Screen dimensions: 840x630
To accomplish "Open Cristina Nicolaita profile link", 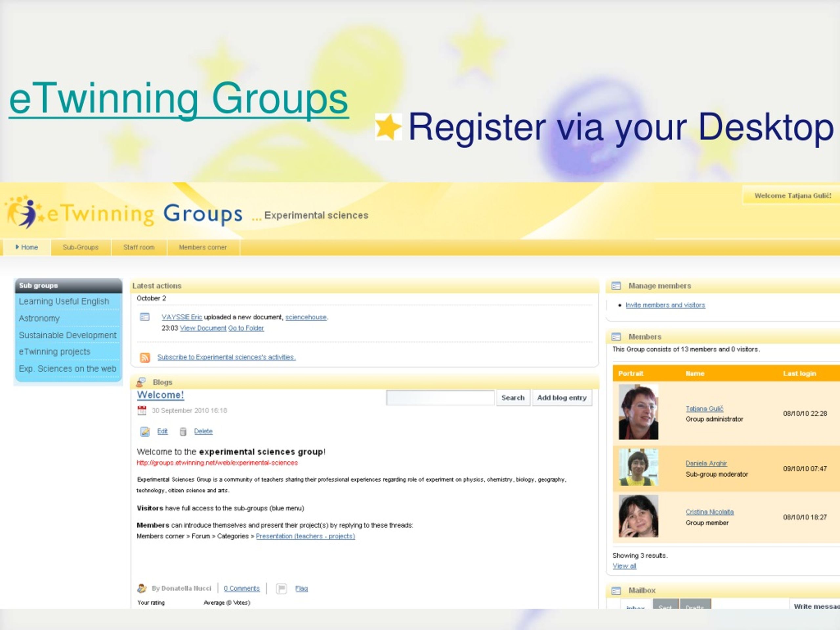I will click(709, 512).
